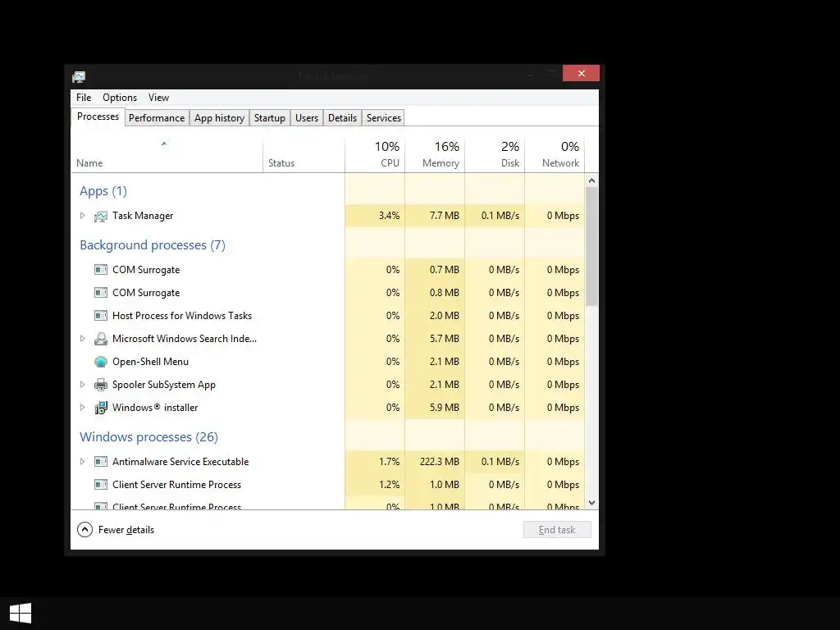Switch to the Users tab
Screen dimensions: 840x630
[307, 118]
